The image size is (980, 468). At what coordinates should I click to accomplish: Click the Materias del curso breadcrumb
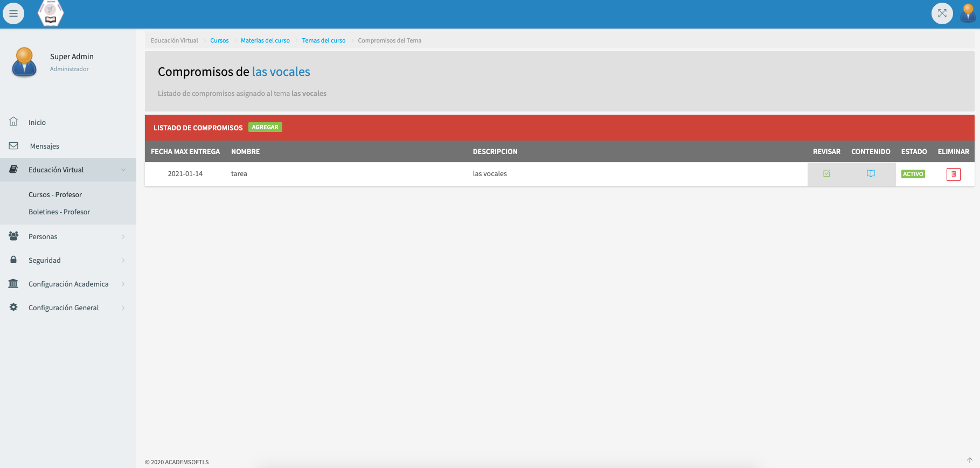(265, 40)
